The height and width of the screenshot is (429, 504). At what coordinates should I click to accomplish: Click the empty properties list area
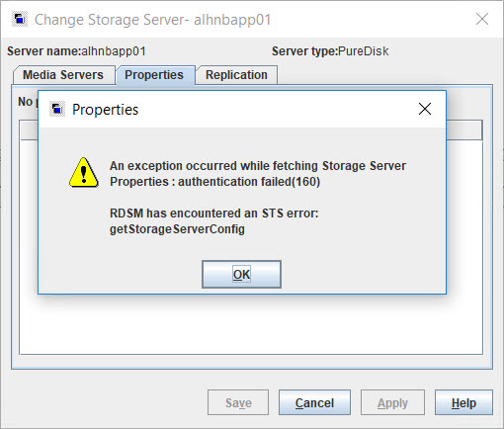[251, 324]
